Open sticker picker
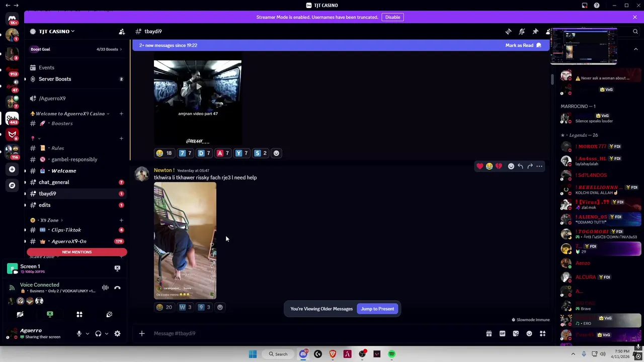The height and width of the screenshot is (362, 644). [x=516, y=333]
